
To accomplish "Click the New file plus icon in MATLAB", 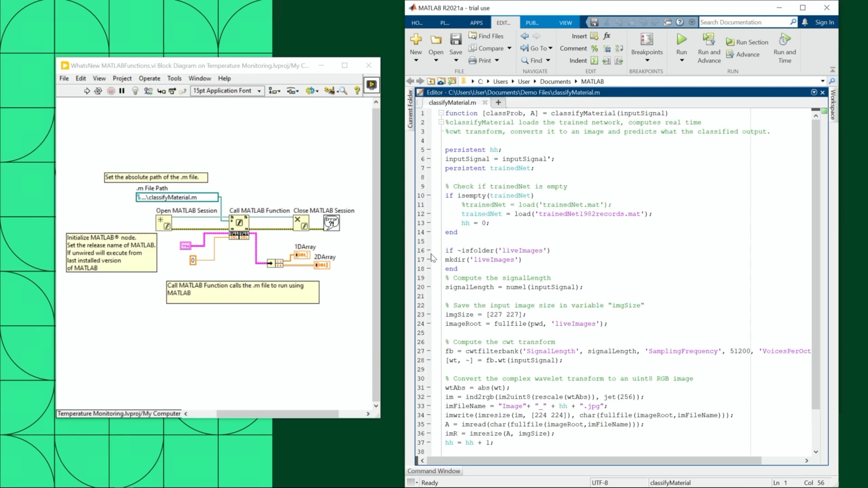I will pyautogui.click(x=416, y=39).
